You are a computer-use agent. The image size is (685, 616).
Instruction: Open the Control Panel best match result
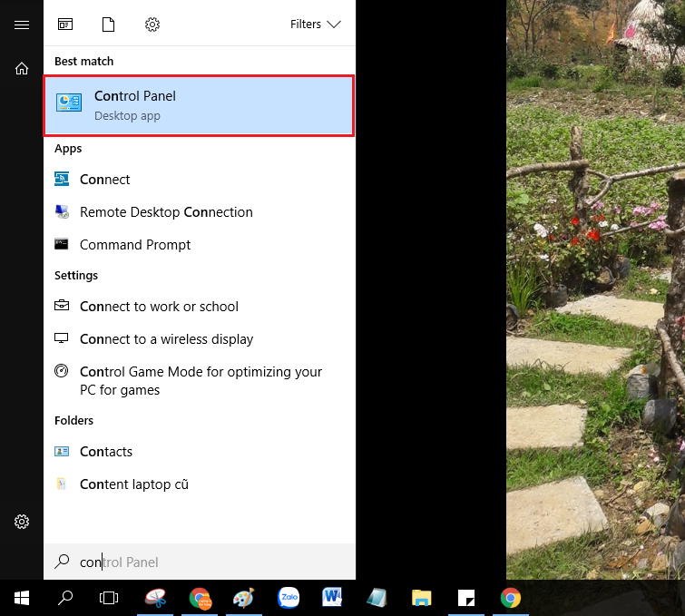[199, 106]
